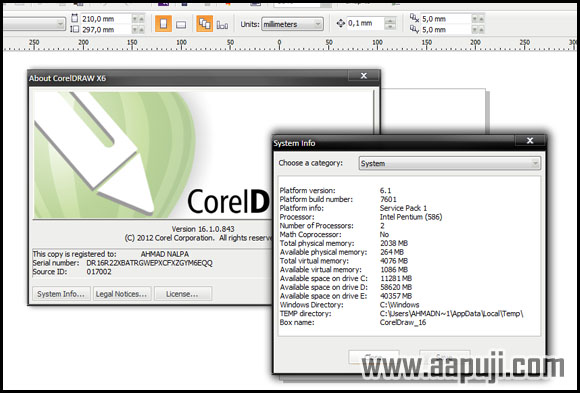
Task: Click drive D available space 58620 MB
Action: click(x=396, y=287)
